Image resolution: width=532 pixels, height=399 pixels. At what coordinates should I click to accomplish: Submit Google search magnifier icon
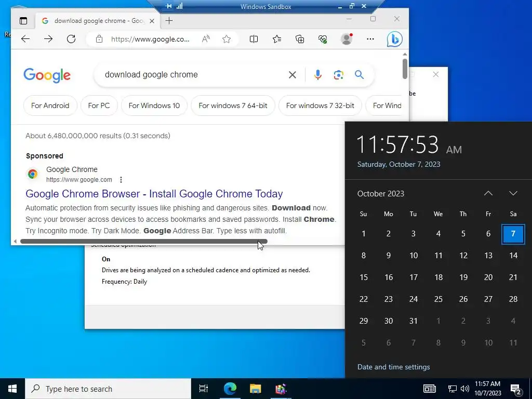coord(360,75)
